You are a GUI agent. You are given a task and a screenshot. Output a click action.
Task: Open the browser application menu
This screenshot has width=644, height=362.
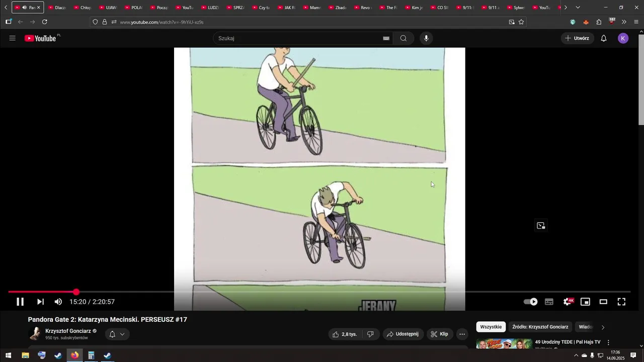(636, 22)
